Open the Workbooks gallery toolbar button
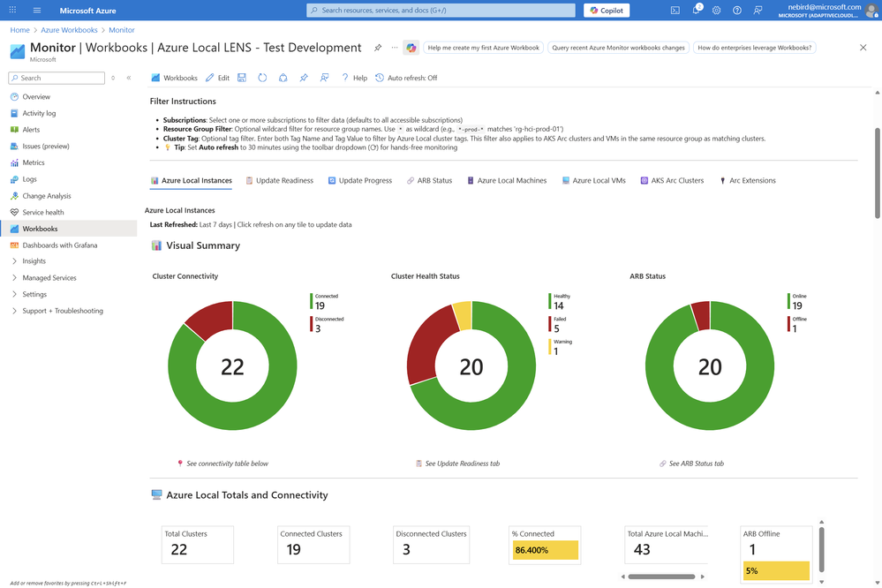The height and width of the screenshot is (588, 882). (x=175, y=79)
